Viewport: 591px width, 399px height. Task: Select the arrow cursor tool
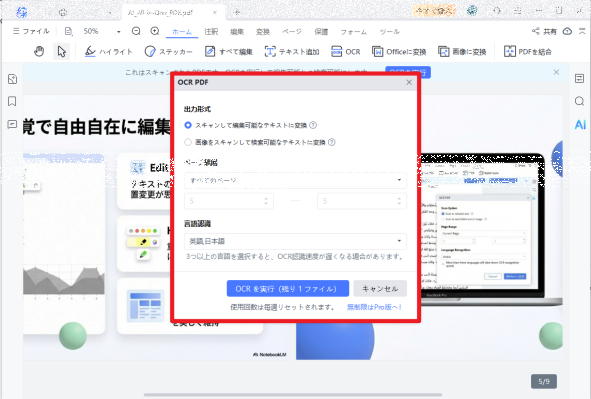pyautogui.click(x=61, y=52)
